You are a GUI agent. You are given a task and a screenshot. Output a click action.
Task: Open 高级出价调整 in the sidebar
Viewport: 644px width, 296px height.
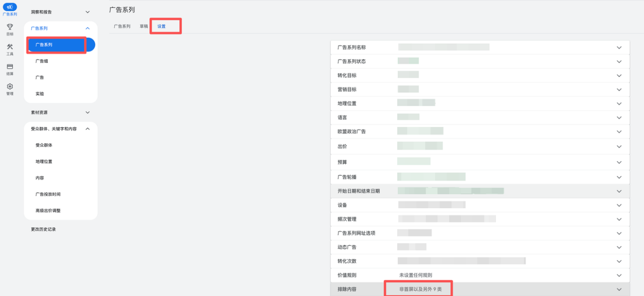(48, 210)
